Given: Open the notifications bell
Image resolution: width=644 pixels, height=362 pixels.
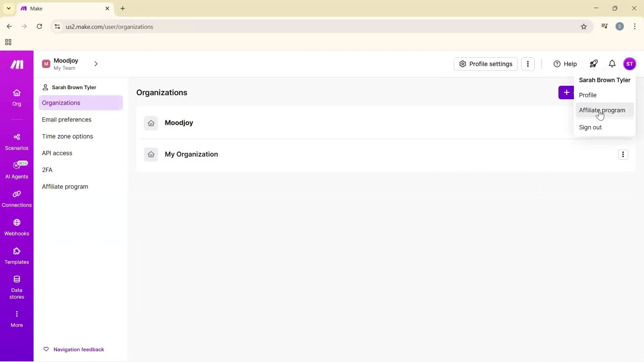Looking at the screenshot, I should (612, 64).
